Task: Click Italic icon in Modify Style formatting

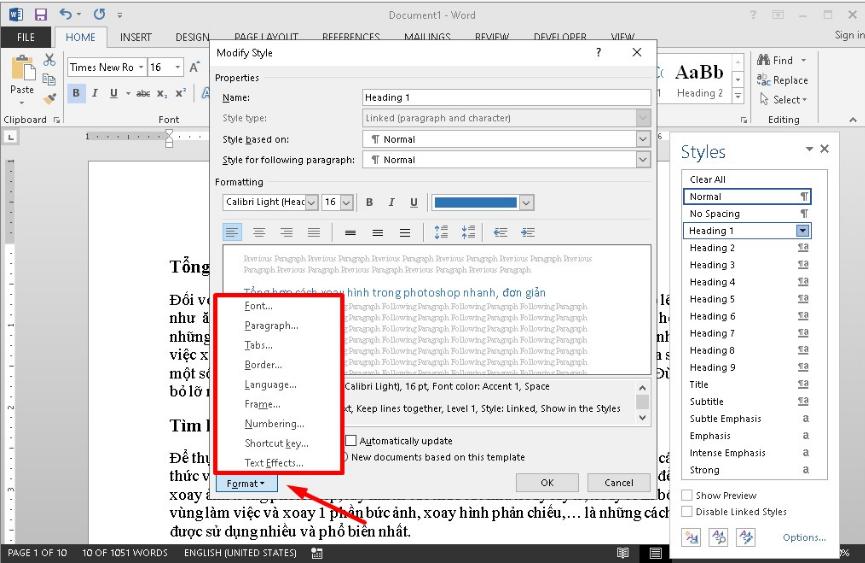Action: 391,202
